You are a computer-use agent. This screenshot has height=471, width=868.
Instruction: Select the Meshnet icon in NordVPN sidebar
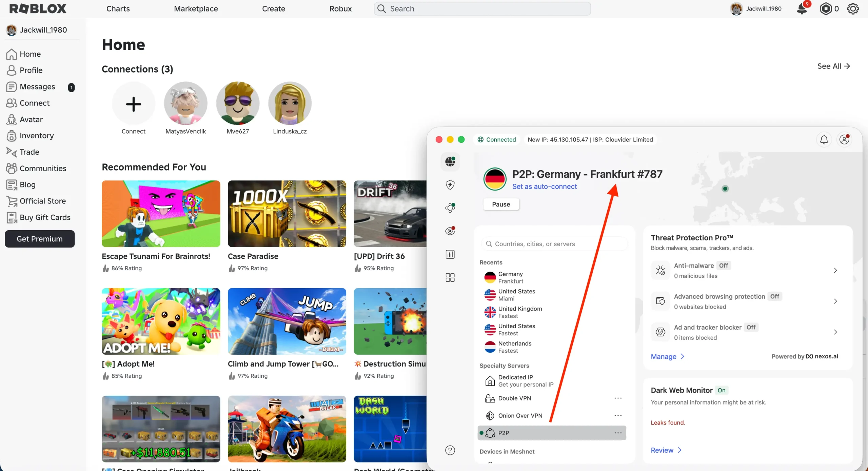[x=450, y=208]
